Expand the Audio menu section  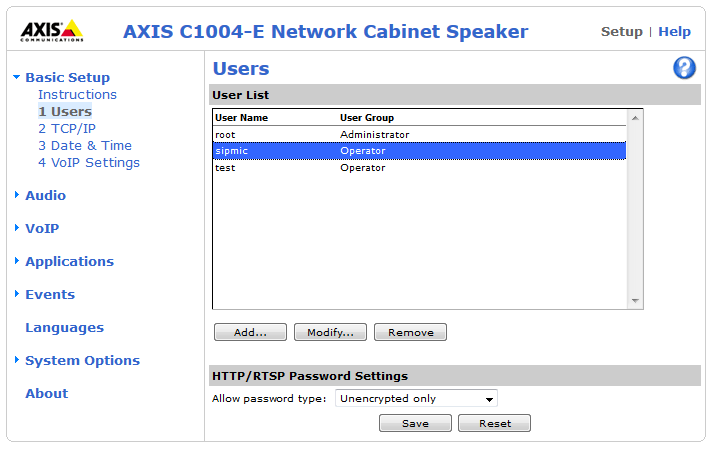[x=45, y=195]
